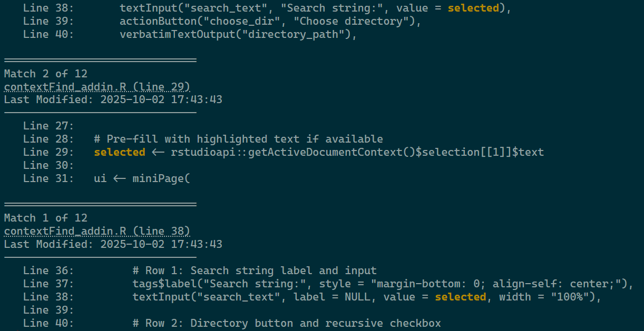Open the contextFind_addin.R (line 38) link
Image resolution: width=644 pixels, height=331 pixels.
[97, 231]
